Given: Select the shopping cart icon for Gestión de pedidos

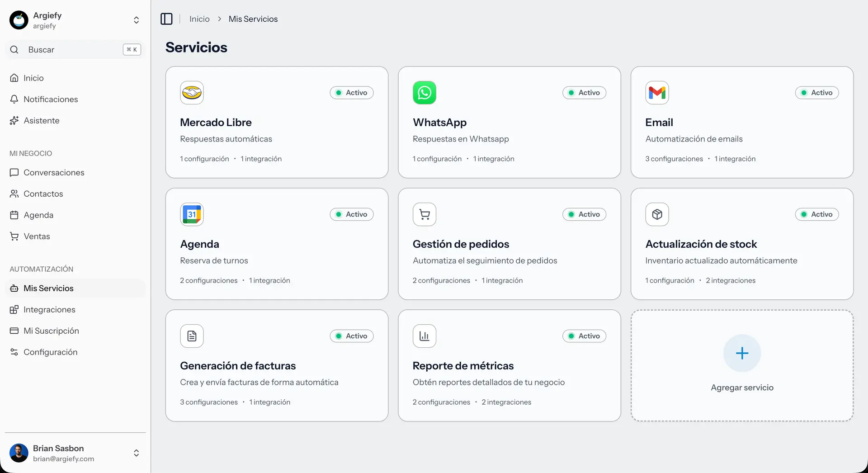Looking at the screenshot, I should [424, 214].
